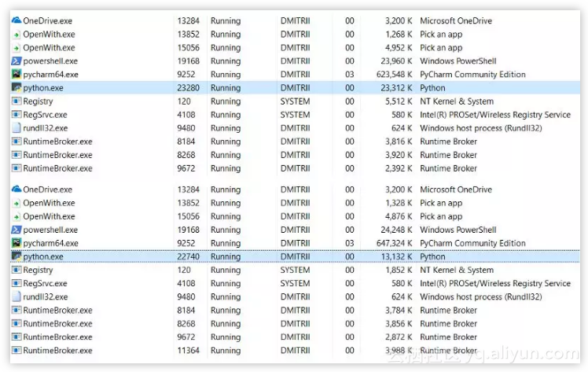The height and width of the screenshot is (372, 588).
Task: Click the memory value 3,856 K
Action: point(399,323)
